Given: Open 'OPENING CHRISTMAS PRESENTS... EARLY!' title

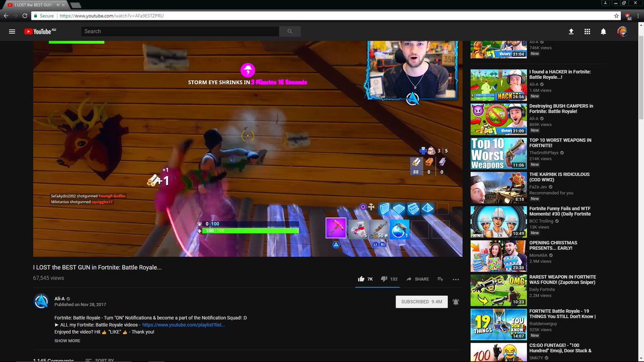Looking at the screenshot, I should coord(554,246).
